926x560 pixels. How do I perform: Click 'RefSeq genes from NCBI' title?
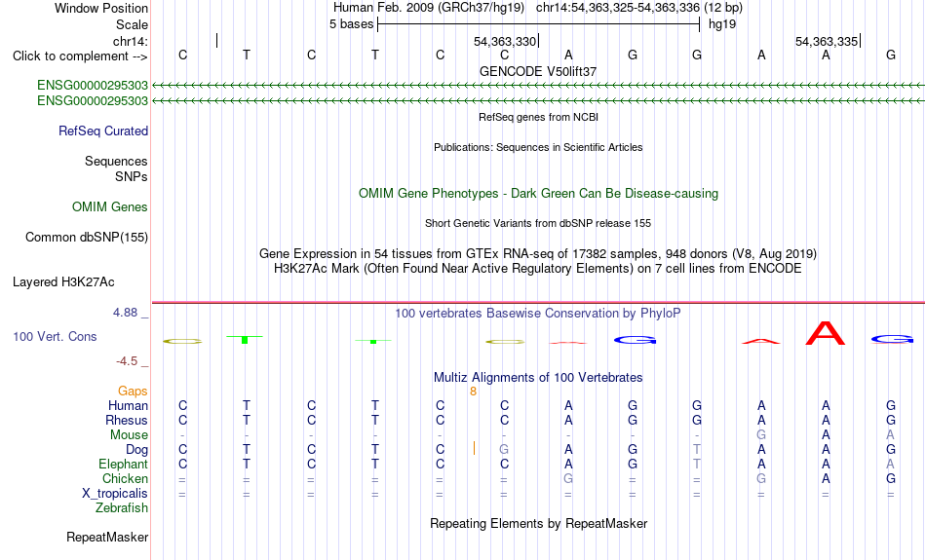coord(539,117)
